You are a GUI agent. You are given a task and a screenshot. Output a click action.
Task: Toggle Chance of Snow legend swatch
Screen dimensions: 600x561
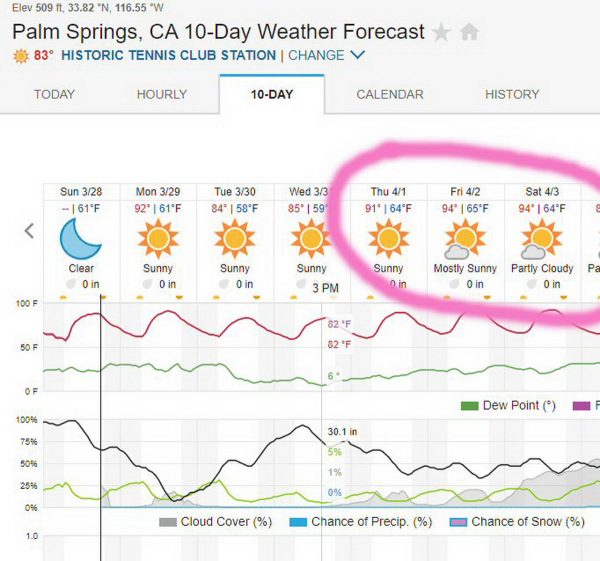pyautogui.click(x=458, y=522)
